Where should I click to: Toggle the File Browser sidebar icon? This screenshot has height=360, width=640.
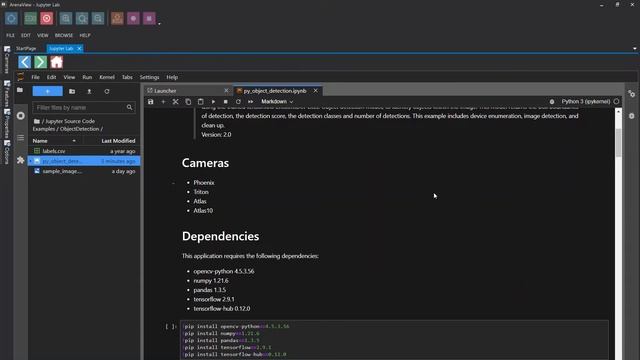pyautogui.click(x=20, y=90)
